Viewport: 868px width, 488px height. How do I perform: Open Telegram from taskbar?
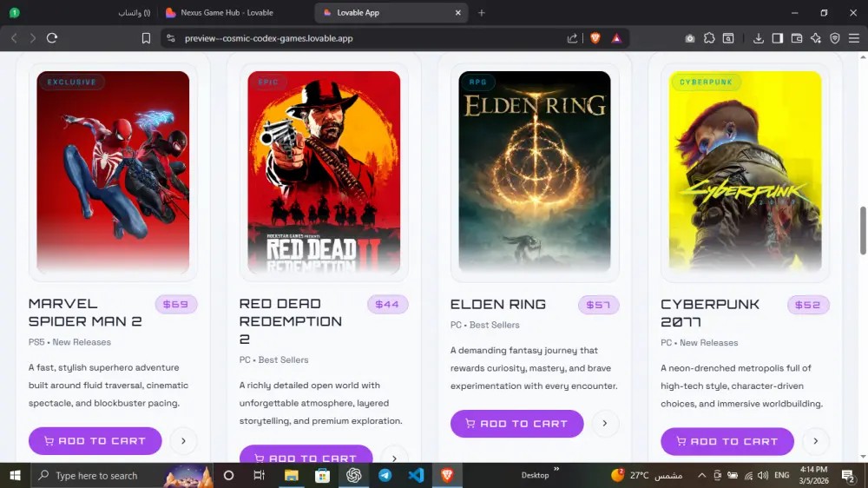click(x=385, y=475)
